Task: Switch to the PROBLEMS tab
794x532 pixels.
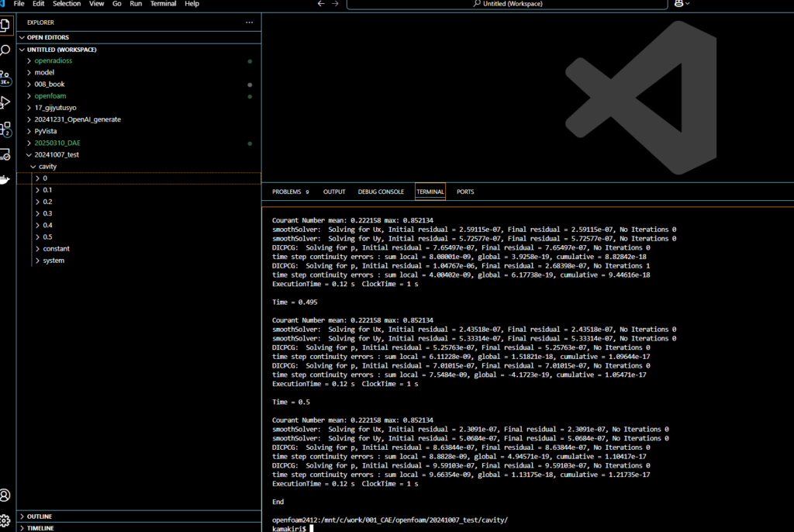Action: [x=285, y=192]
